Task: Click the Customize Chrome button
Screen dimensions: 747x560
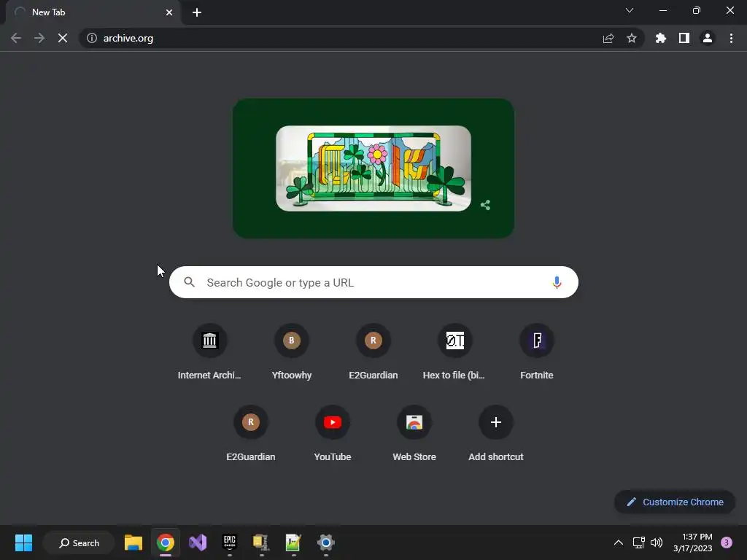Action: coord(675,502)
